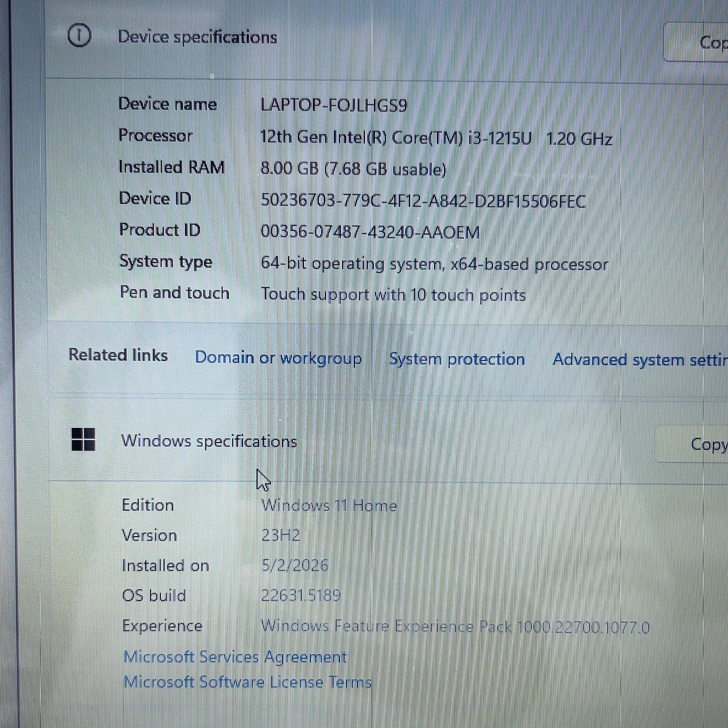Open Microsoft Software License Terms link

point(248,682)
